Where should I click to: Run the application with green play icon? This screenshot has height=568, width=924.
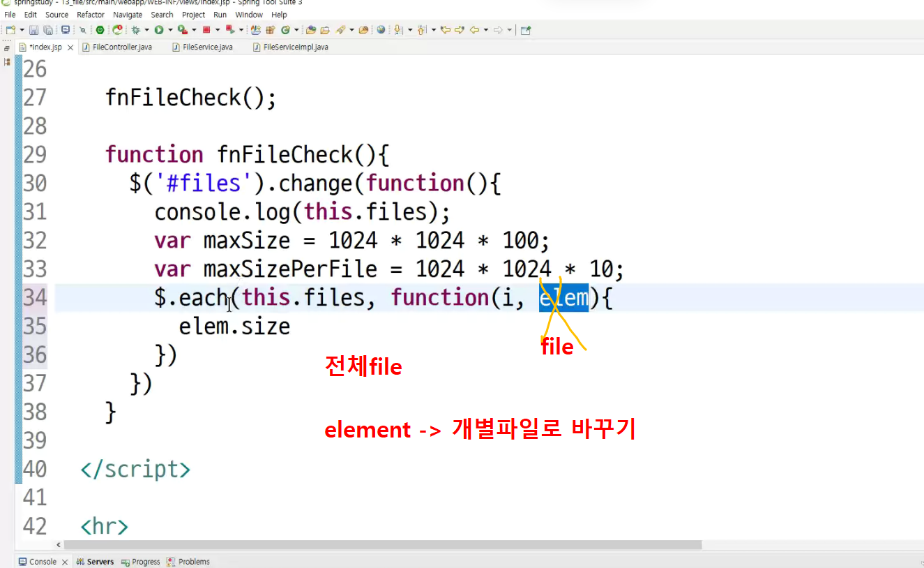click(159, 30)
